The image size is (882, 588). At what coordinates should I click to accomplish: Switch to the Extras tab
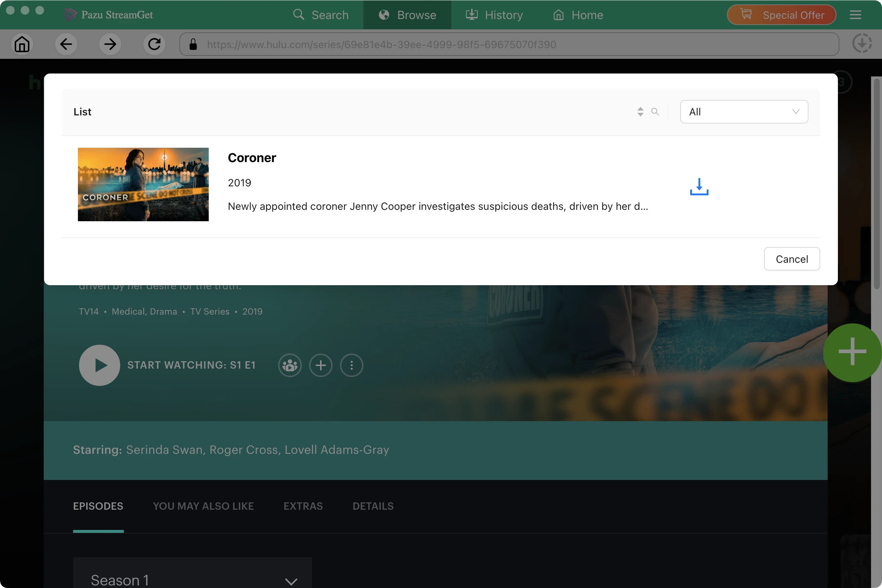pos(303,506)
